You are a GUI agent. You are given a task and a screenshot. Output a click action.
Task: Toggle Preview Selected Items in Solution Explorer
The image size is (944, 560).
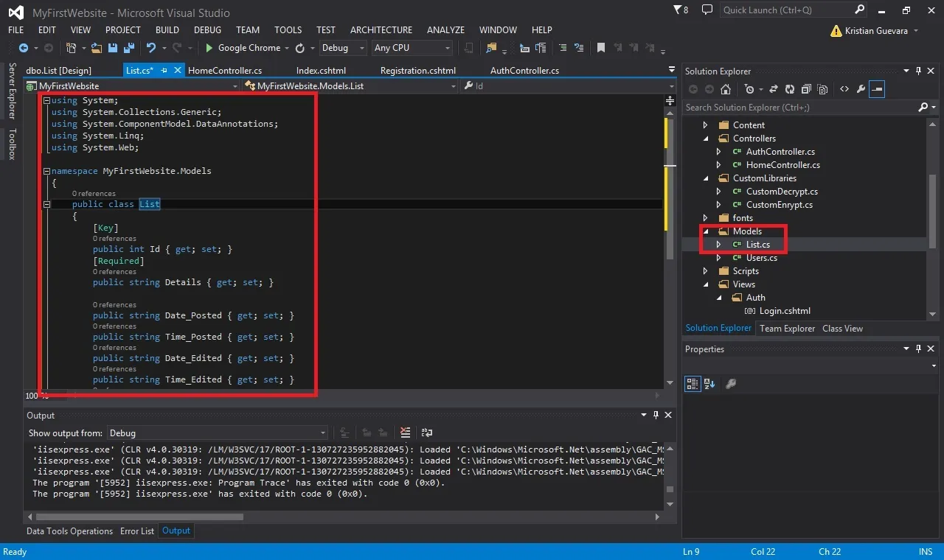pyautogui.click(x=877, y=89)
